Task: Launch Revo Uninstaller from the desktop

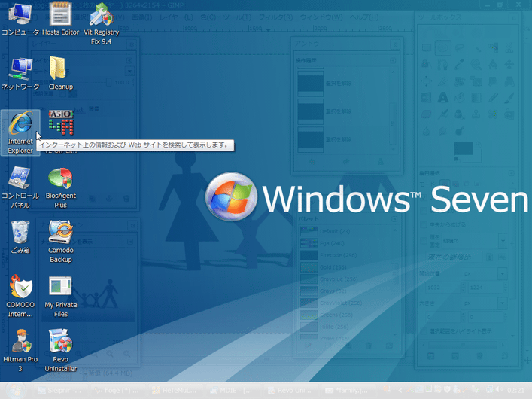Action: tap(61, 350)
